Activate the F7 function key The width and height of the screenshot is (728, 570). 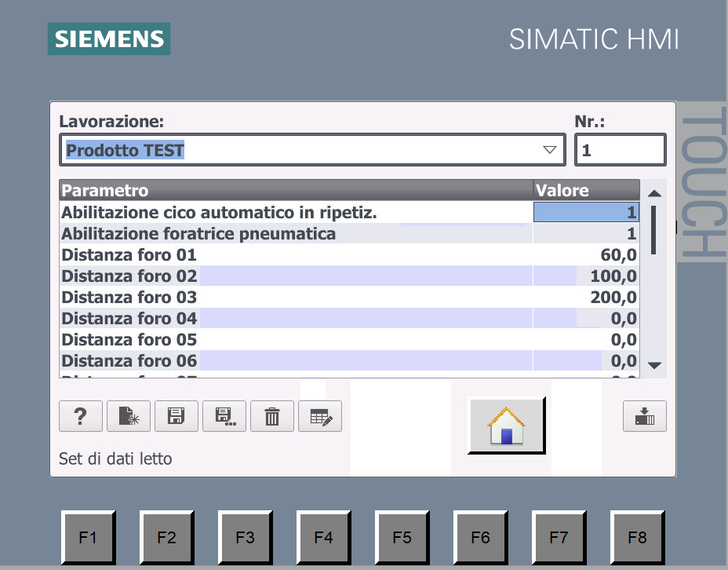[559, 538]
